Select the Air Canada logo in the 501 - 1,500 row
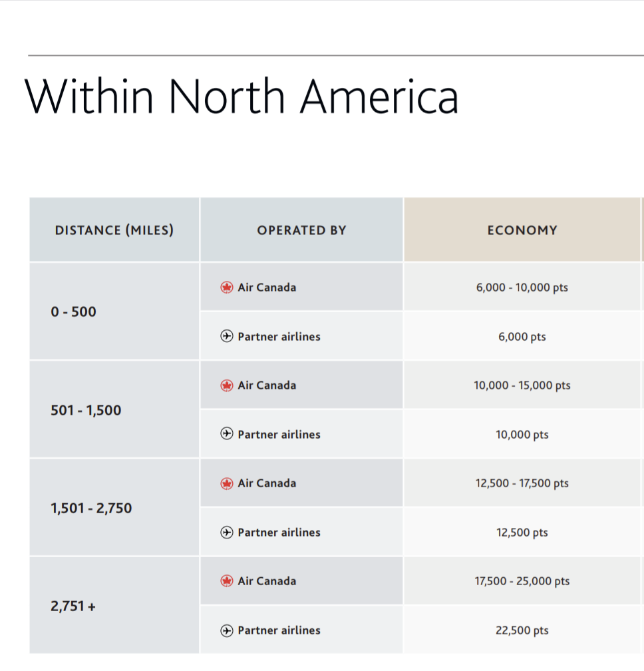 coord(227,385)
